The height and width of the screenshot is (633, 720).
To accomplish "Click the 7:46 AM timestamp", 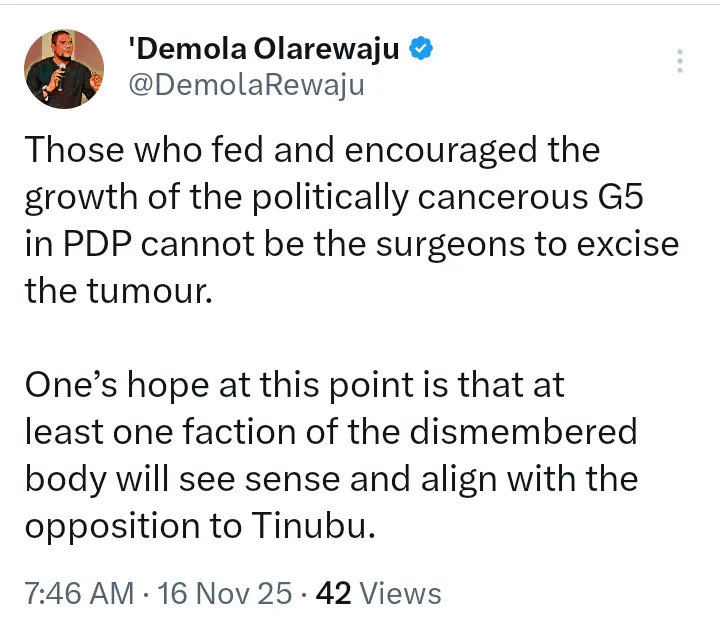I will (78, 593).
